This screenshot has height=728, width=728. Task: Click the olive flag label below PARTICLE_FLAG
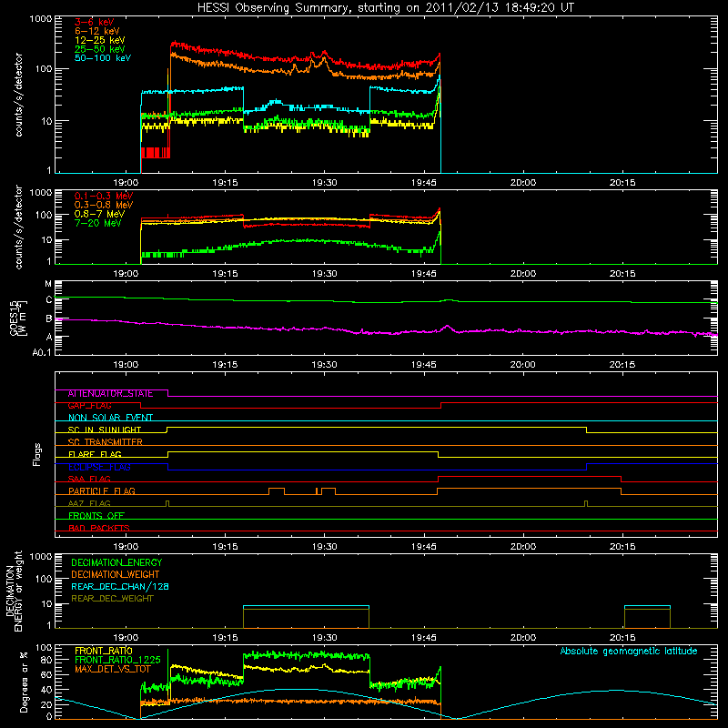pos(89,503)
